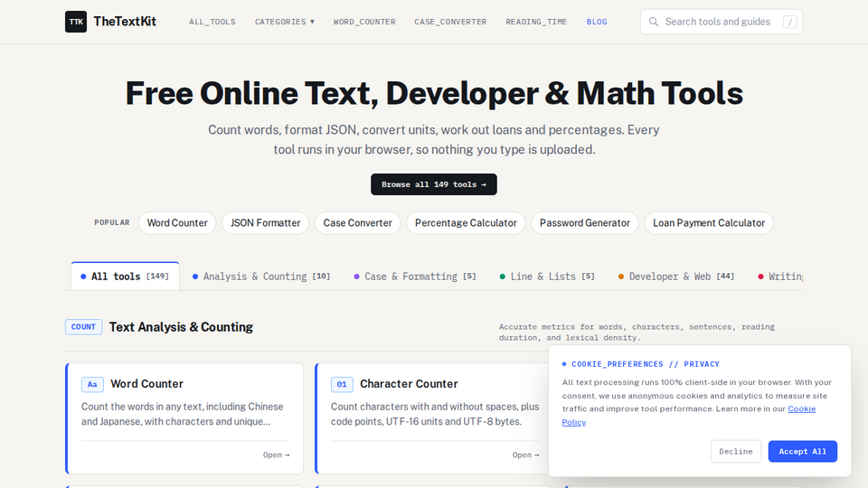Open the Character Counter card title
Image resolution: width=868 pixels, height=488 pixels.
coord(409,384)
